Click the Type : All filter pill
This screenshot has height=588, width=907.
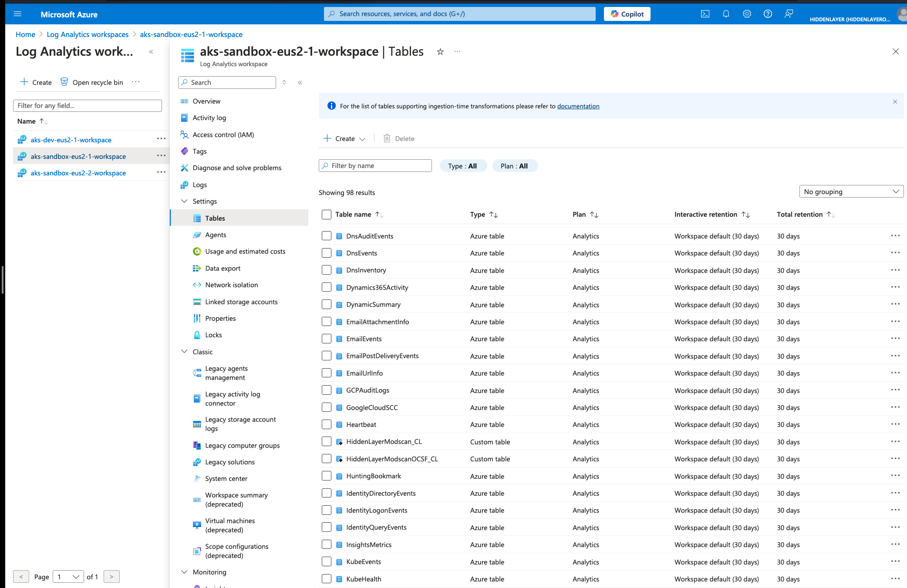pos(462,166)
